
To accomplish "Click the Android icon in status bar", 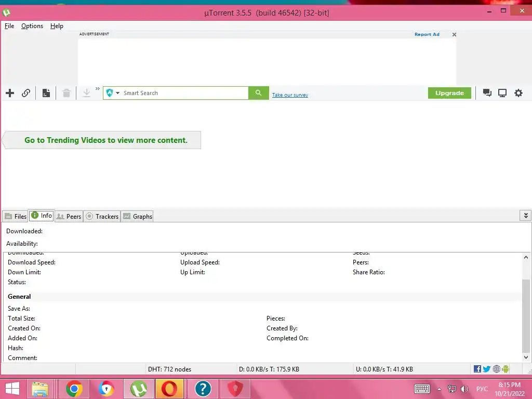I will point(506,369).
